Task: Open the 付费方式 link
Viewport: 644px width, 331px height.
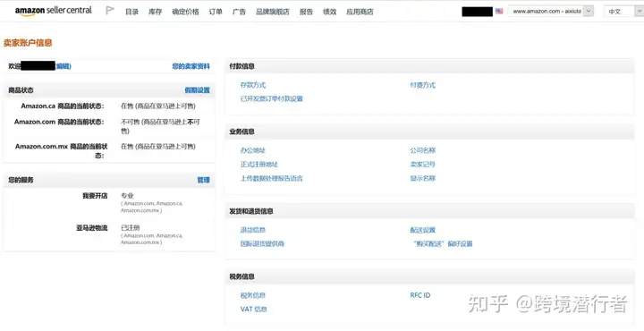Action: (x=422, y=85)
